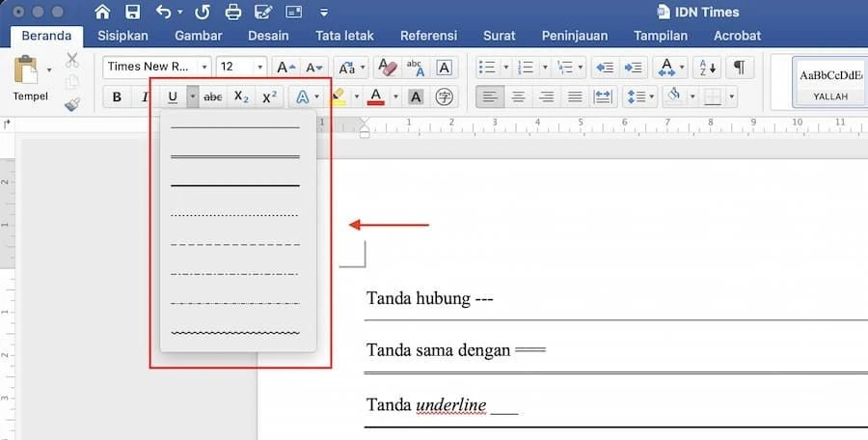This screenshot has height=440, width=868.
Task: Open the font color dropdown arrow
Action: coord(395,97)
